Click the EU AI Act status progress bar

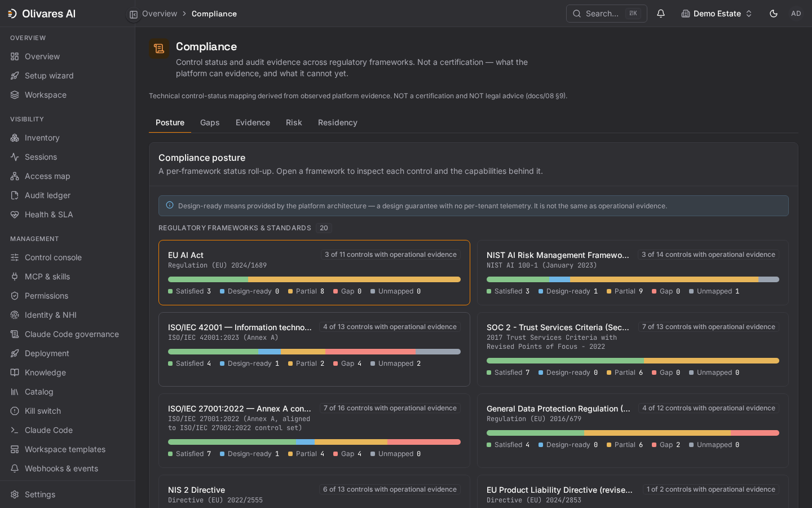(314, 279)
